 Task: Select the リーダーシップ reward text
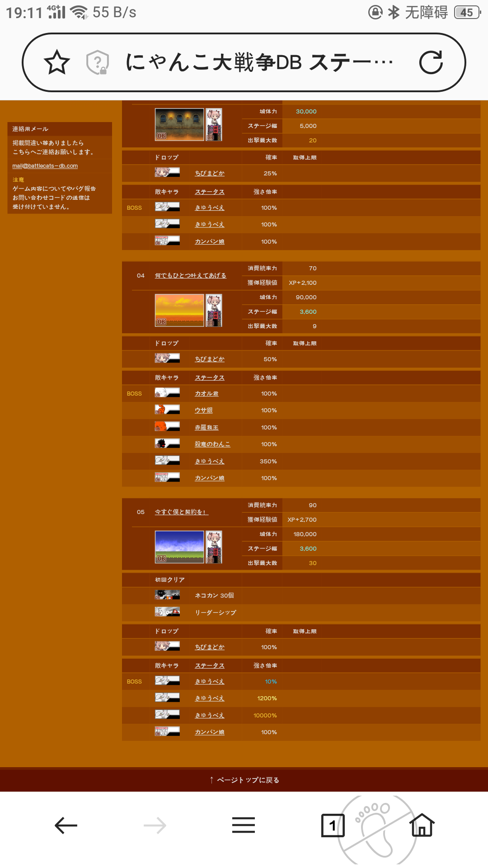pos(216,613)
